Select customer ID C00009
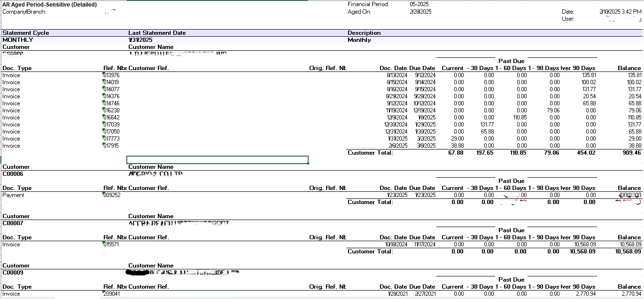 (x=13, y=273)
